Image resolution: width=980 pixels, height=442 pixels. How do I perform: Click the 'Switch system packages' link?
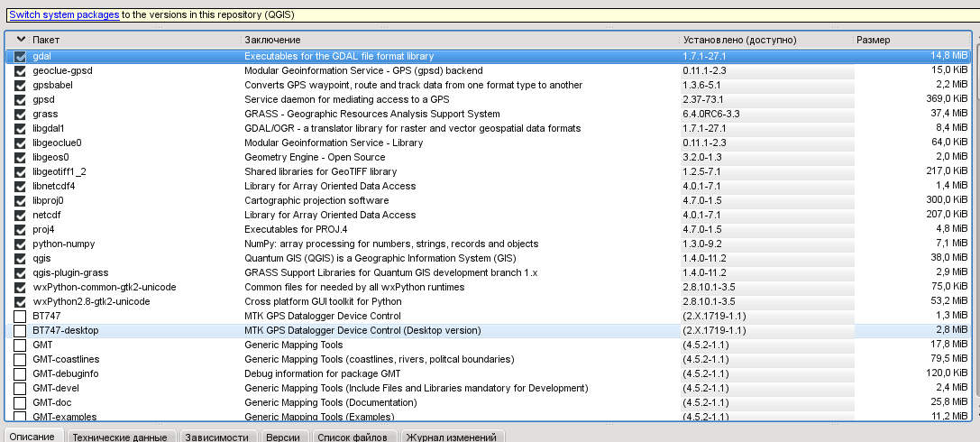click(64, 14)
